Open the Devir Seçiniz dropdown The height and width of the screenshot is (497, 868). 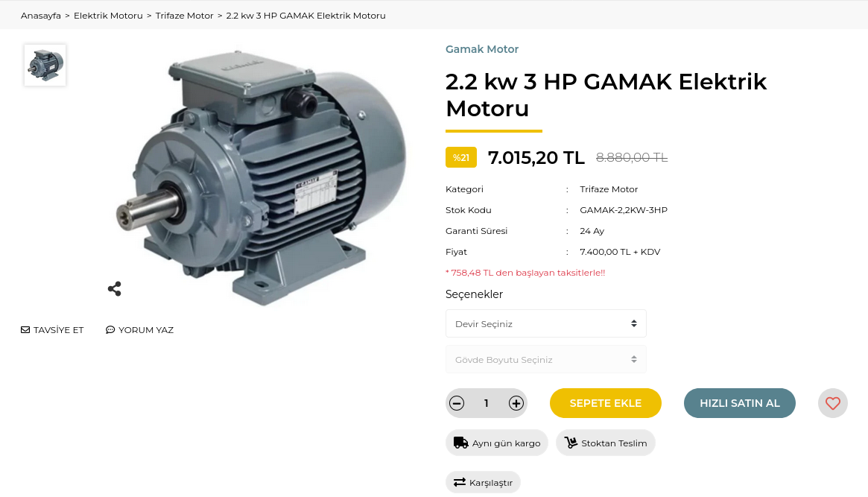coord(546,324)
